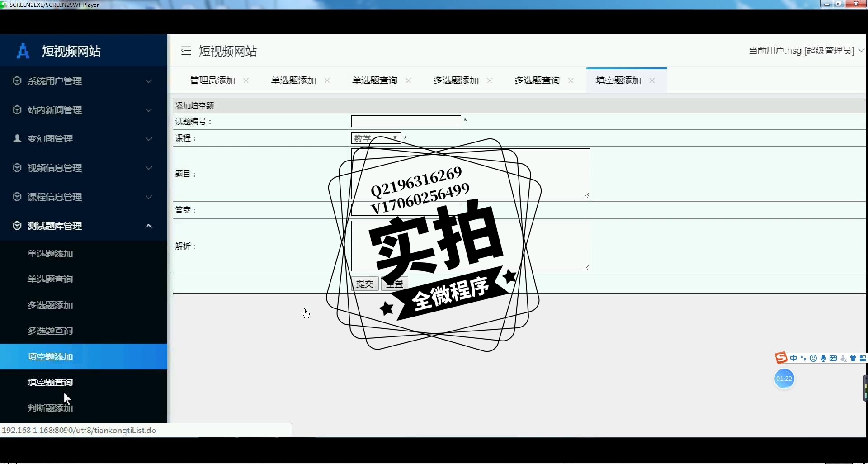Switch to the 单选题查询 tab
Viewport: 868px width, 464px height.
pyautogui.click(x=375, y=80)
